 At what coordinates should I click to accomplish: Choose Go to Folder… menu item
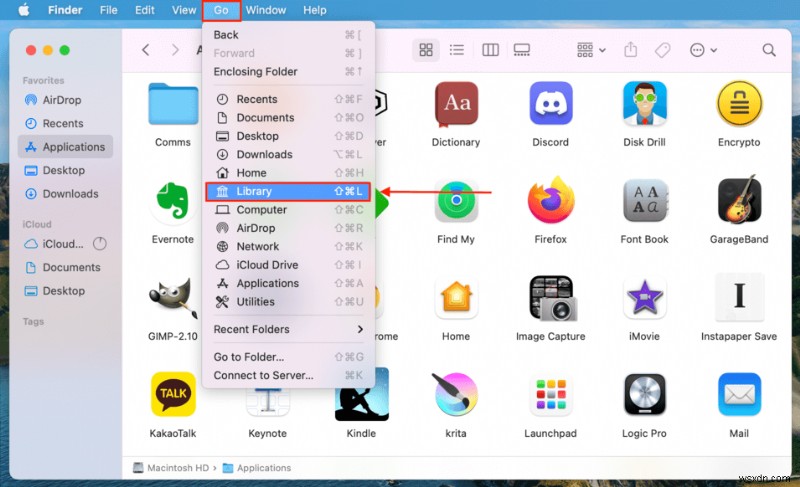[288, 357]
